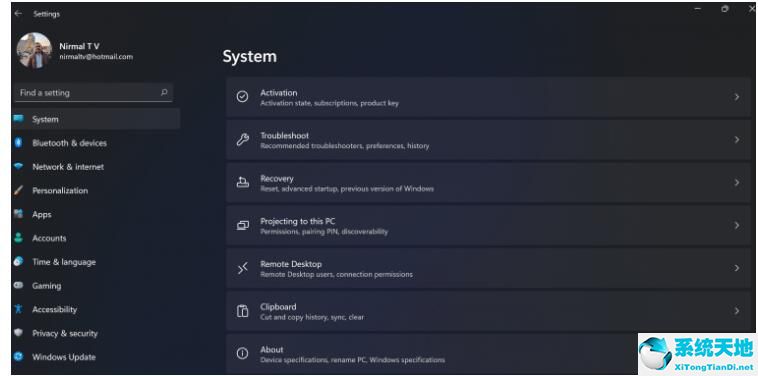Open Privacy & security section

[x=65, y=333]
